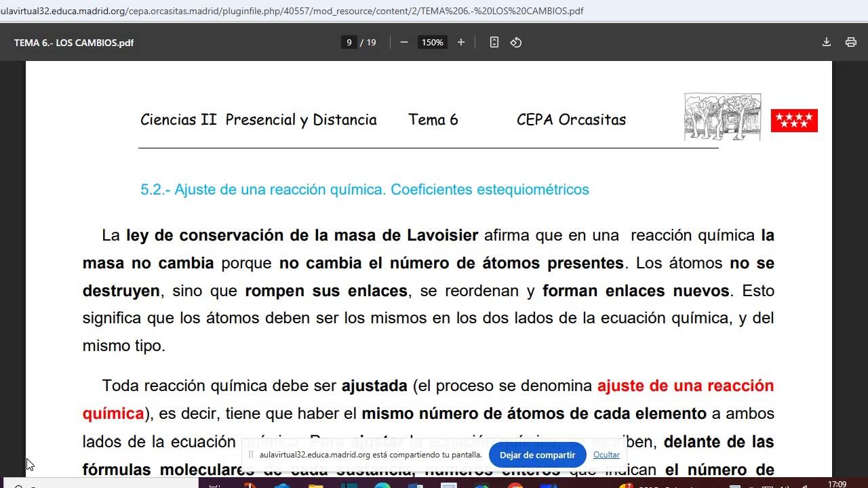Click the browser address bar URL
Image resolution: width=868 pixels, height=488 pixels.
tap(292, 11)
